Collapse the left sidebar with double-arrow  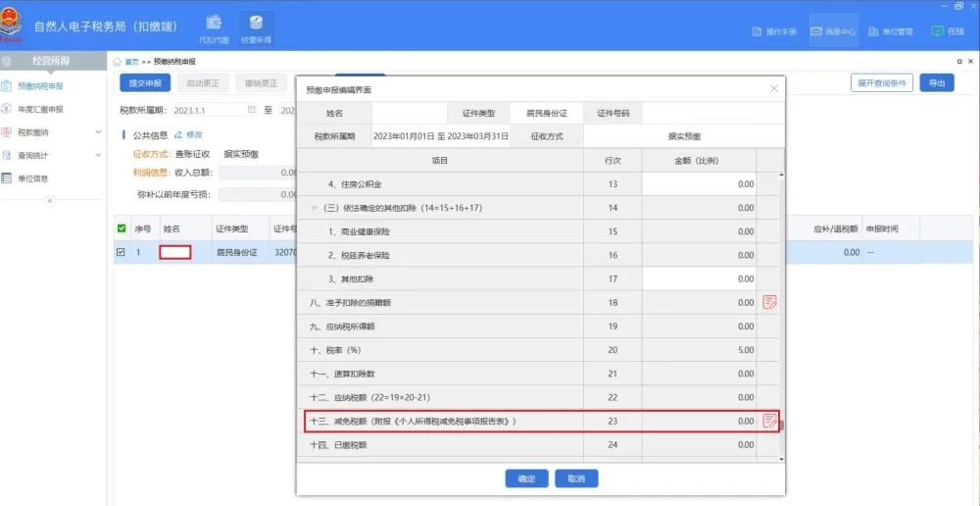(x=50, y=200)
